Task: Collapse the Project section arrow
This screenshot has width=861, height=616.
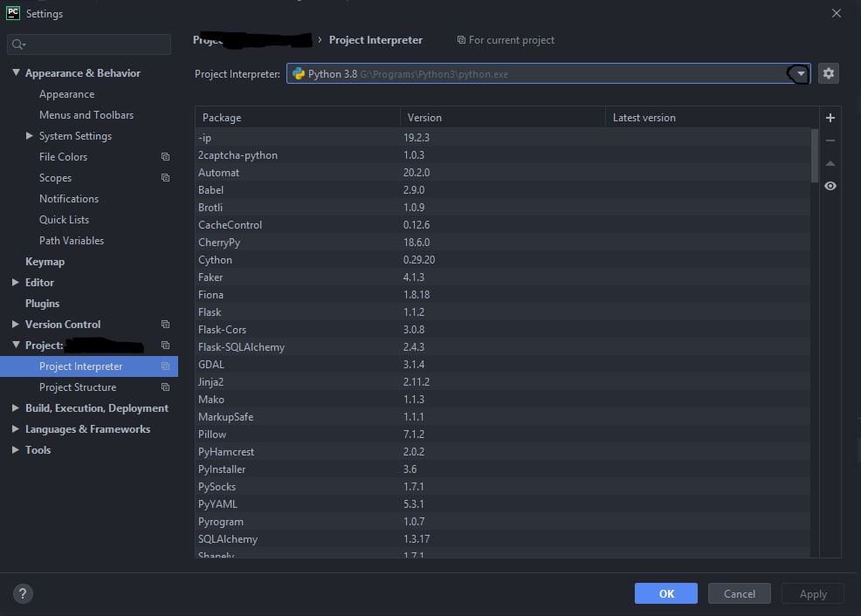Action: (16, 345)
